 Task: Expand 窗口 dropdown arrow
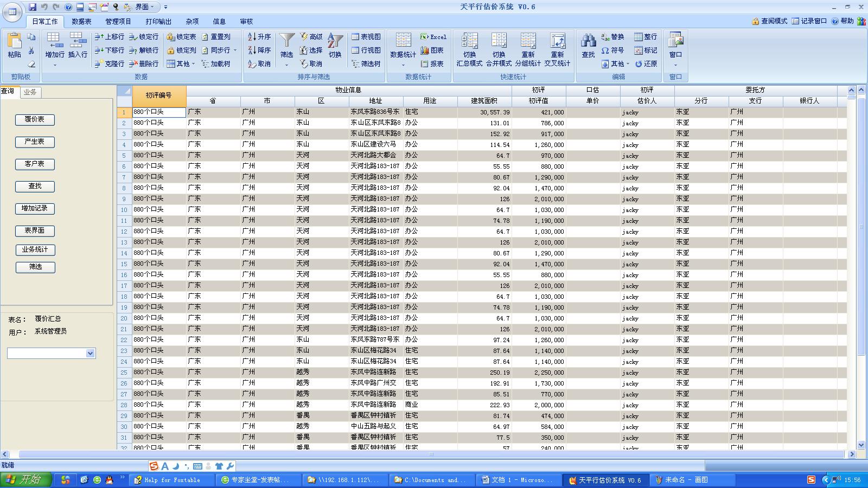tap(675, 65)
